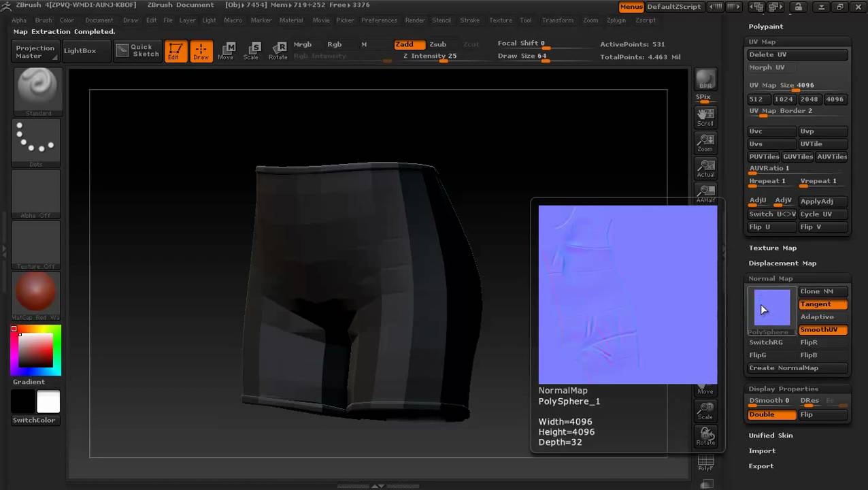Toggle Double display property
The image size is (868, 490).
(771, 414)
